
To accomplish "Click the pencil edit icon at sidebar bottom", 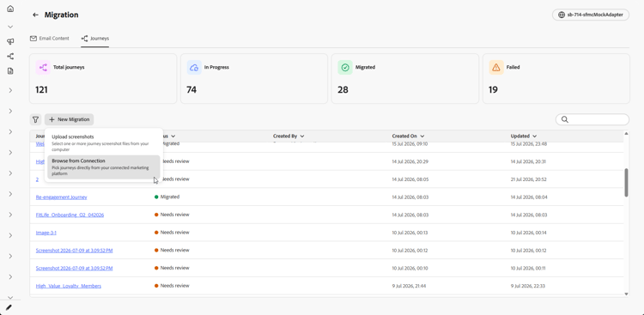I will (9, 306).
